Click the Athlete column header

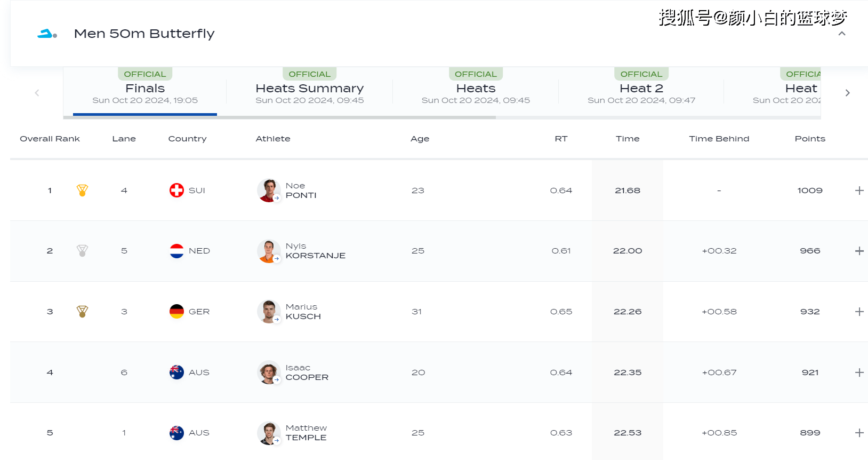273,139
